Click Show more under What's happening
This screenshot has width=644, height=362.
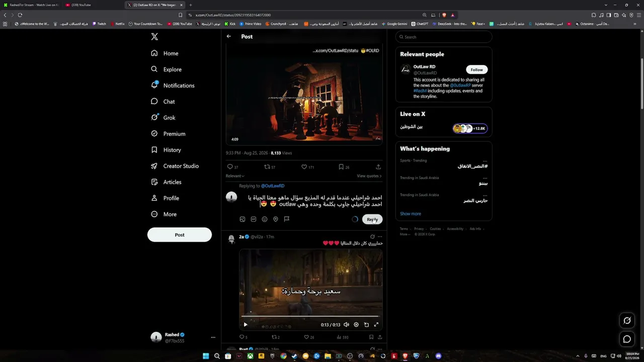click(411, 214)
